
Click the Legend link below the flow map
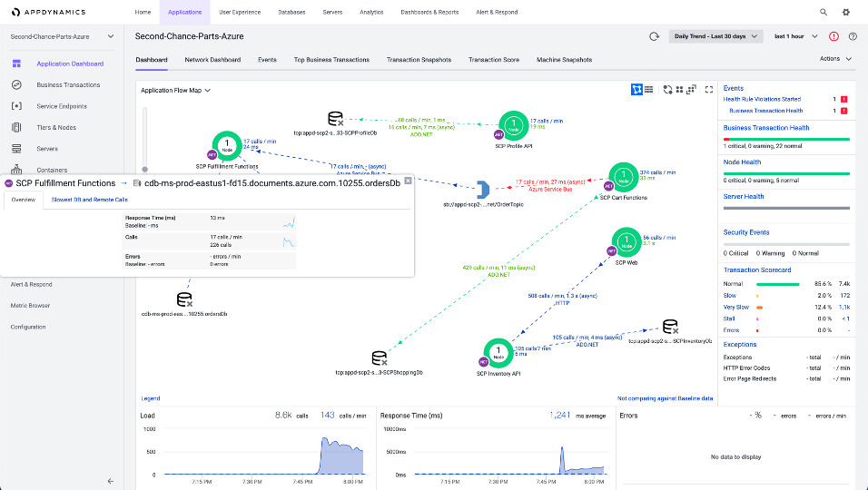click(x=150, y=398)
